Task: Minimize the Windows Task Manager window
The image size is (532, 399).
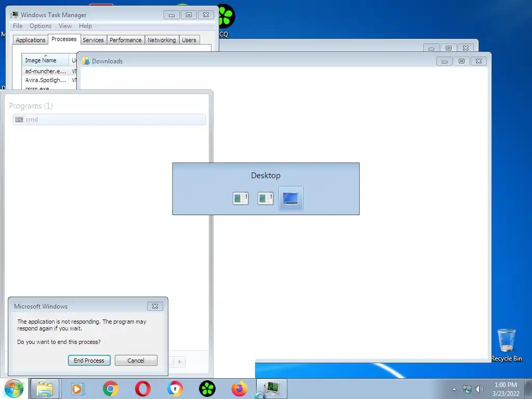Action: pyautogui.click(x=171, y=15)
